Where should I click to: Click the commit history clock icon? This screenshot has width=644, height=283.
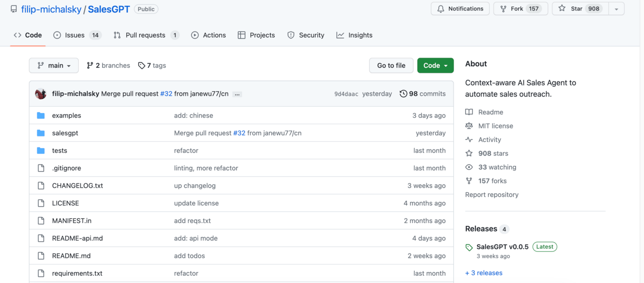click(403, 94)
